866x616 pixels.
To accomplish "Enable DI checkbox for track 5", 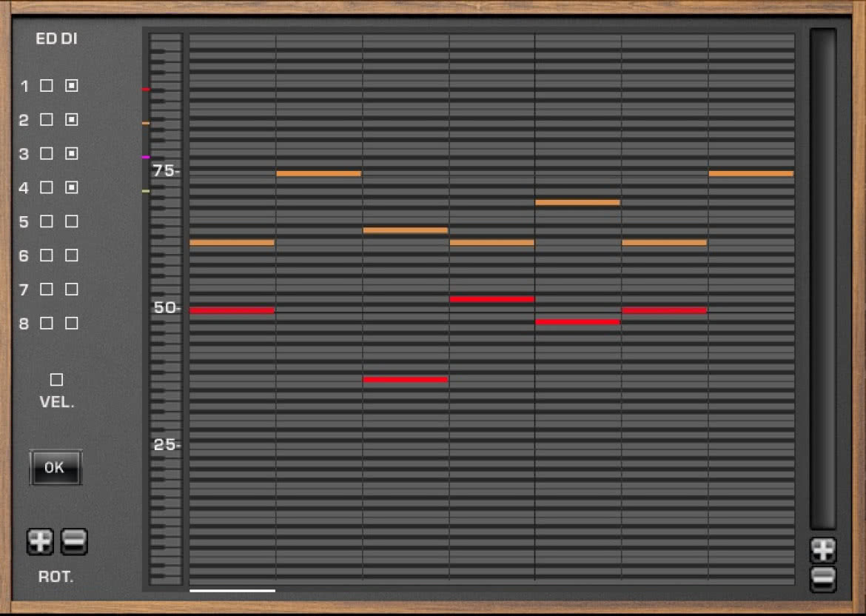I will pos(71,221).
